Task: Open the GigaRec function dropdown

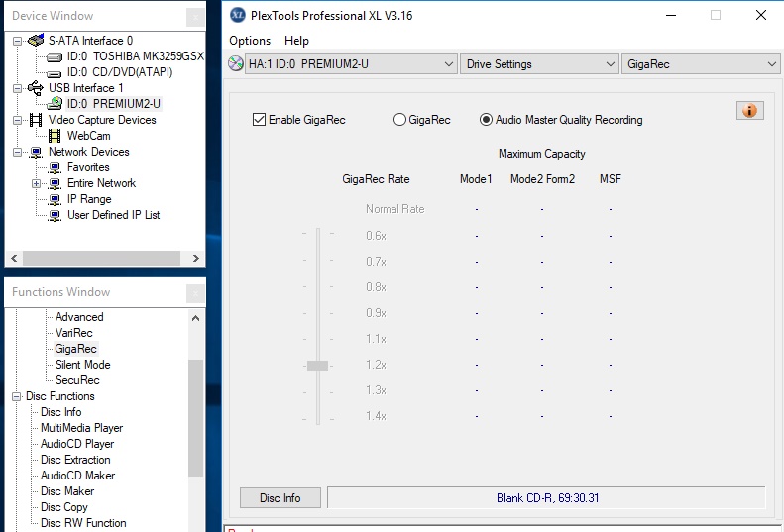Action: pyautogui.click(x=701, y=64)
